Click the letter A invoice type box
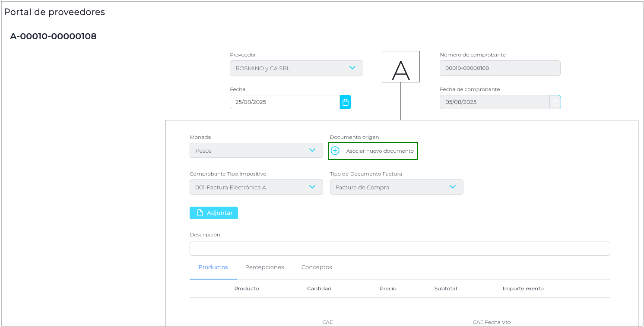 (400, 67)
